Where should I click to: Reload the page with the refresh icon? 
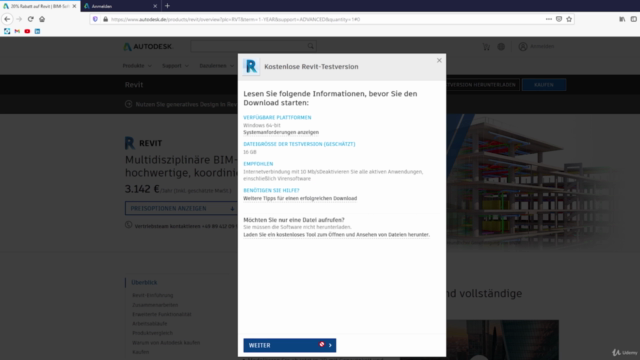31,19
